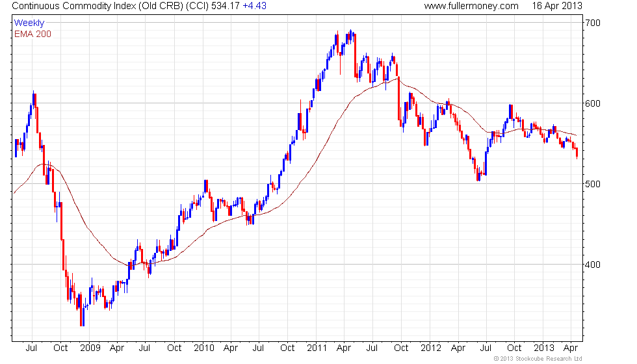Click the 400 price axis label
637x364 pixels.
tap(592, 265)
